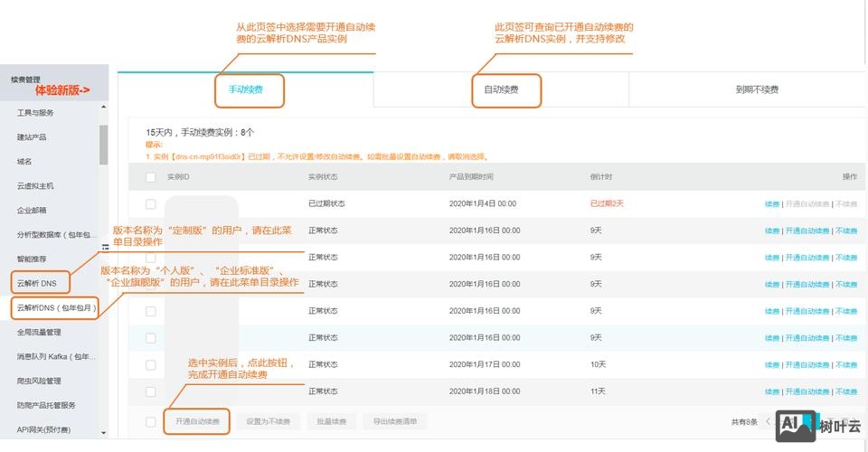The image size is (868, 452).
Task: Switch to the 到期不续费 tab
Action: tap(757, 89)
